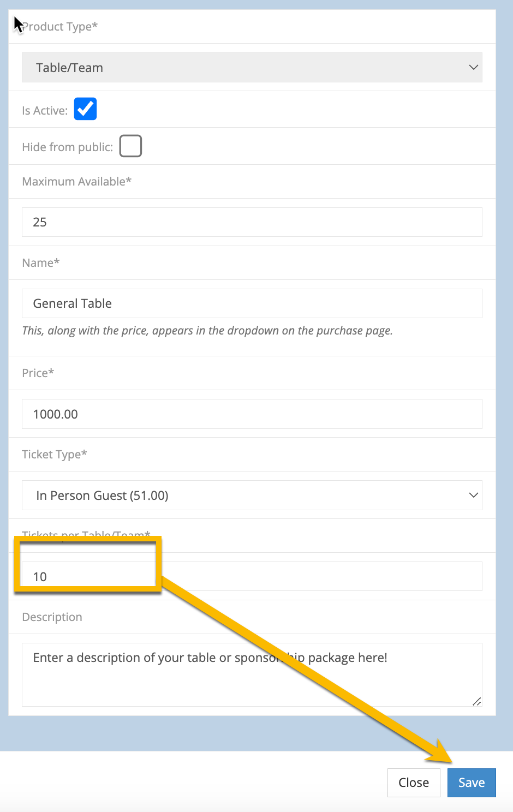Screen dimensions: 513x812
Task: Click the Price field showing 1000.00
Action: tap(252, 414)
